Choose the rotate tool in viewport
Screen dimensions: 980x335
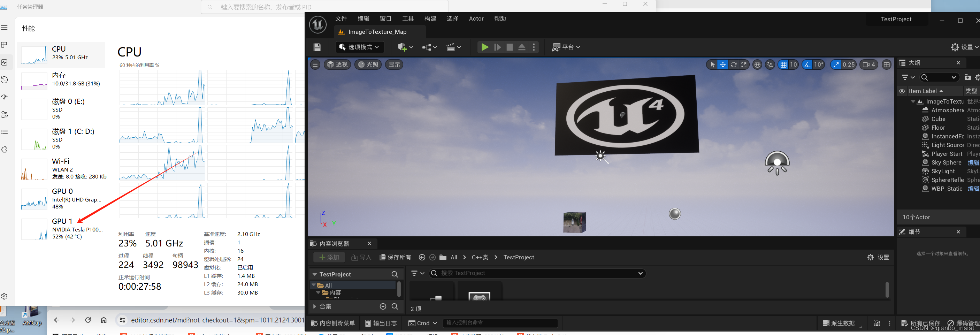[x=733, y=65]
